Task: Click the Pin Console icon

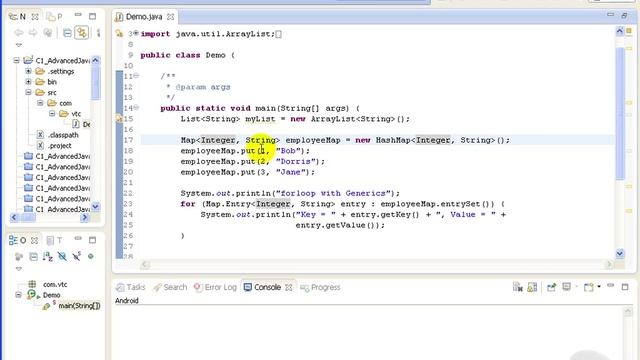Action: click(x=551, y=287)
